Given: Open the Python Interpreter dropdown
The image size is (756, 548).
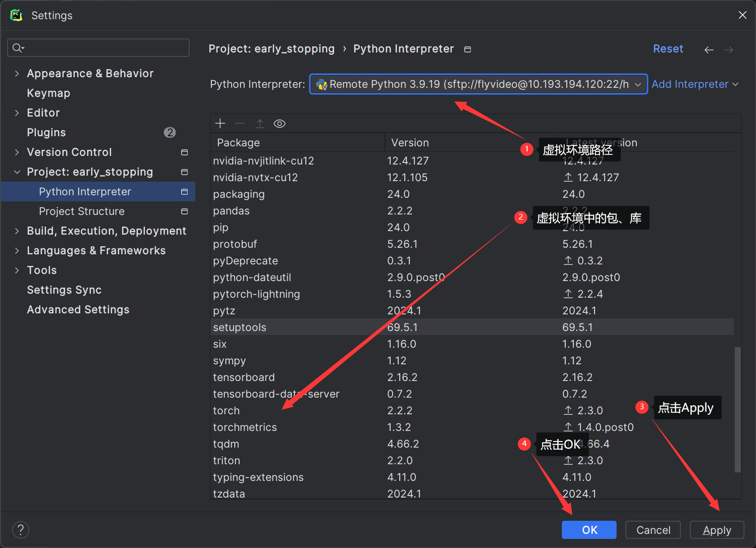Looking at the screenshot, I should [x=478, y=84].
